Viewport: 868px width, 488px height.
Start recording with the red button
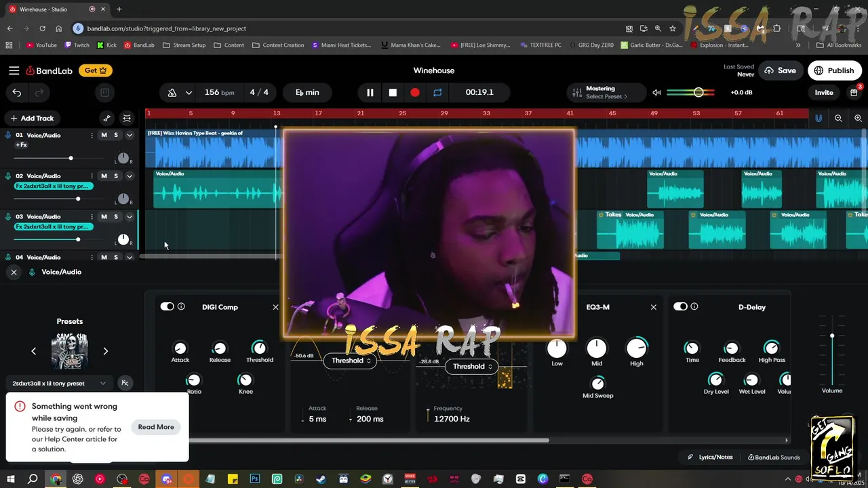[415, 93]
